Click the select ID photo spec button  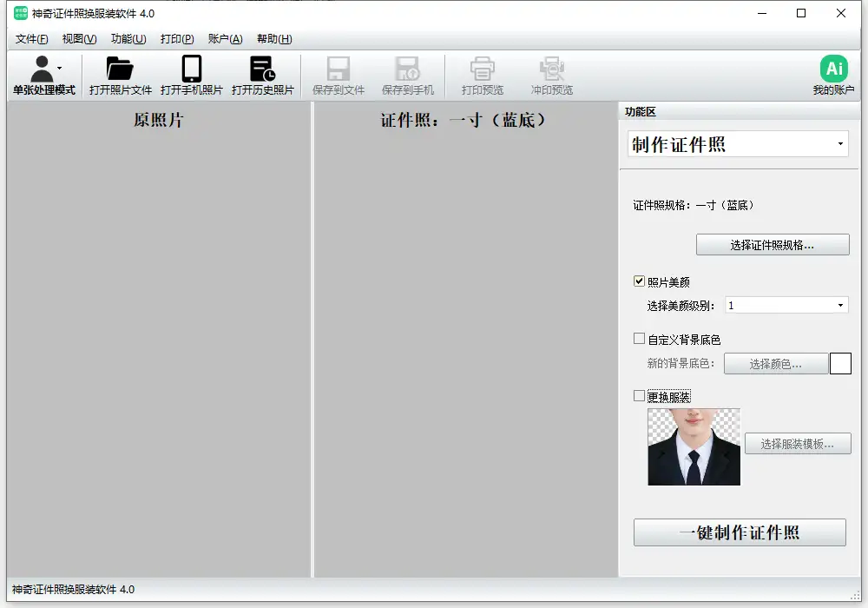coord(773,245)
